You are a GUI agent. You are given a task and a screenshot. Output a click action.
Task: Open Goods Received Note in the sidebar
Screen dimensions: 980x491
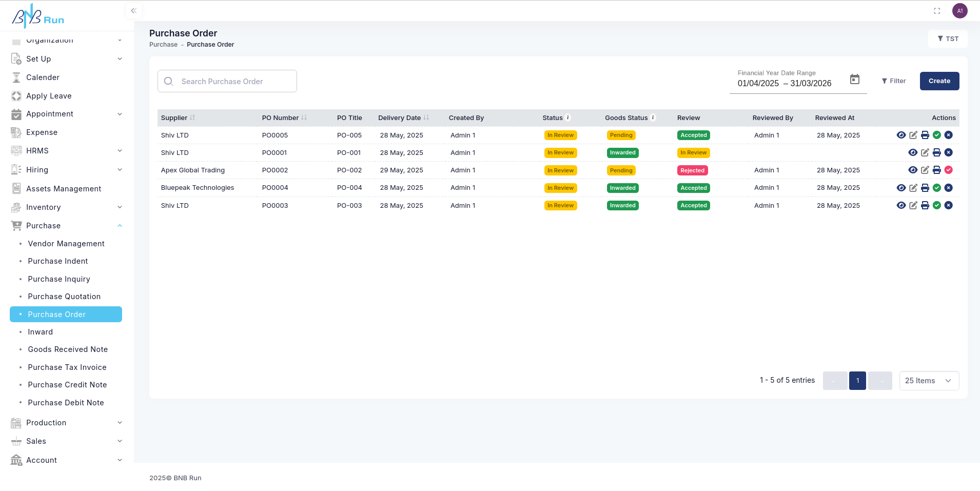click(x=68, y=349)
